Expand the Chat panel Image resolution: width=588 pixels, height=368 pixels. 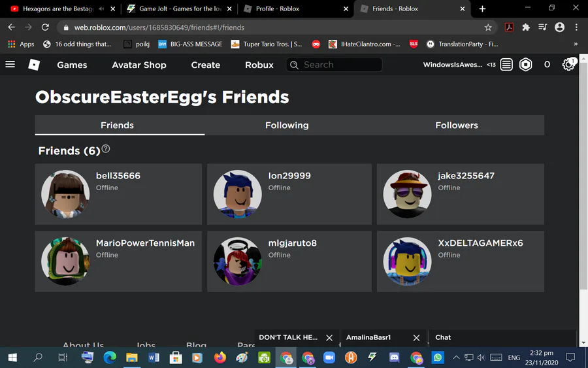pyautogui.click(x=502, y=338)
